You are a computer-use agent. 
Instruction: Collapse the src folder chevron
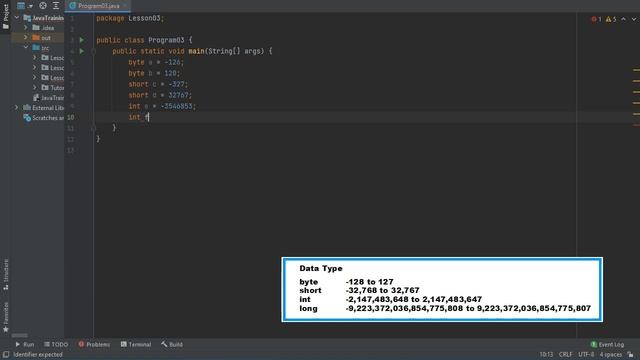pos(26,48)
